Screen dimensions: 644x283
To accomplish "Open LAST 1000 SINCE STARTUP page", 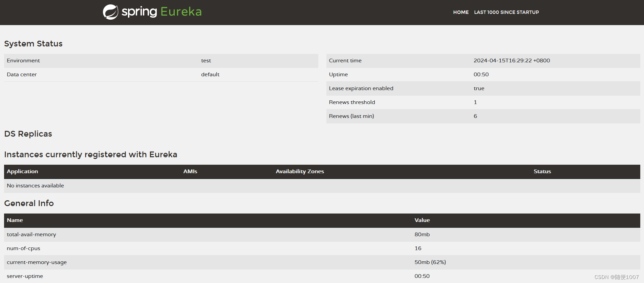I will point(506,12).
